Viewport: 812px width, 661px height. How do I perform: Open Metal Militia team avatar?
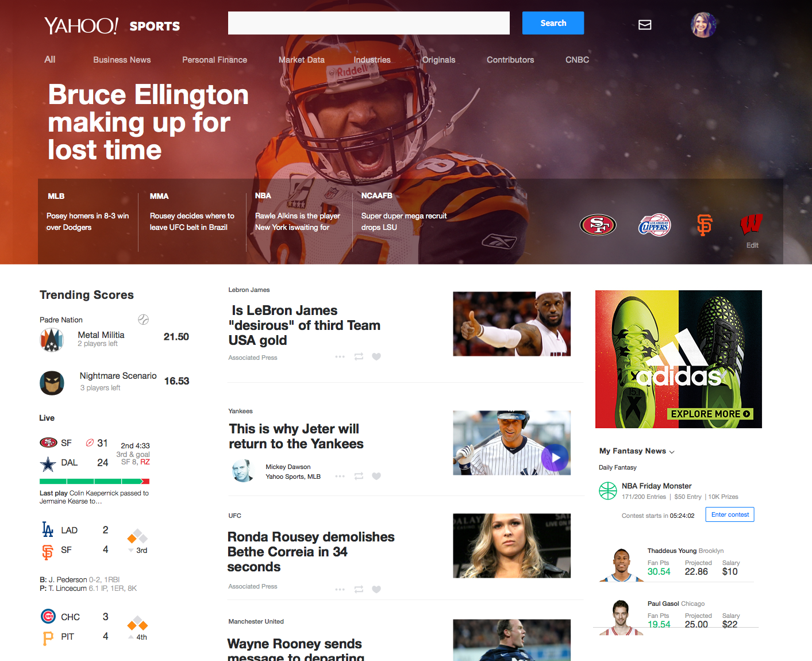tap(52, 340)
